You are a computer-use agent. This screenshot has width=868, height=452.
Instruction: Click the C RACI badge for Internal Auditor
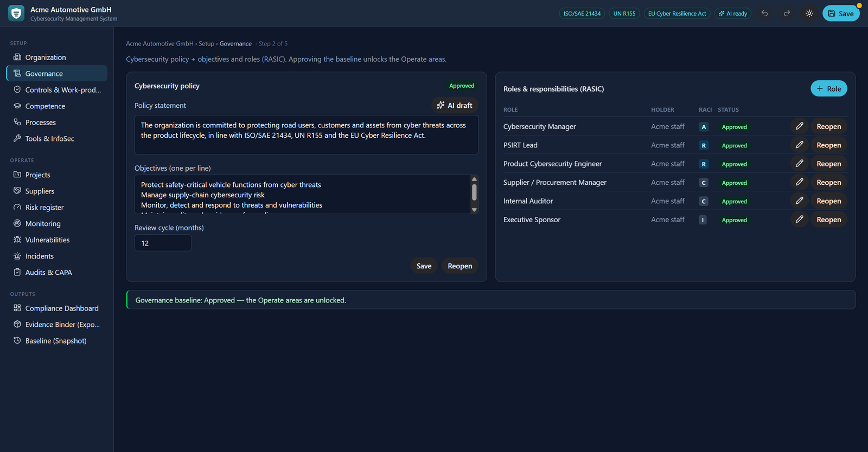click(704, 201)
